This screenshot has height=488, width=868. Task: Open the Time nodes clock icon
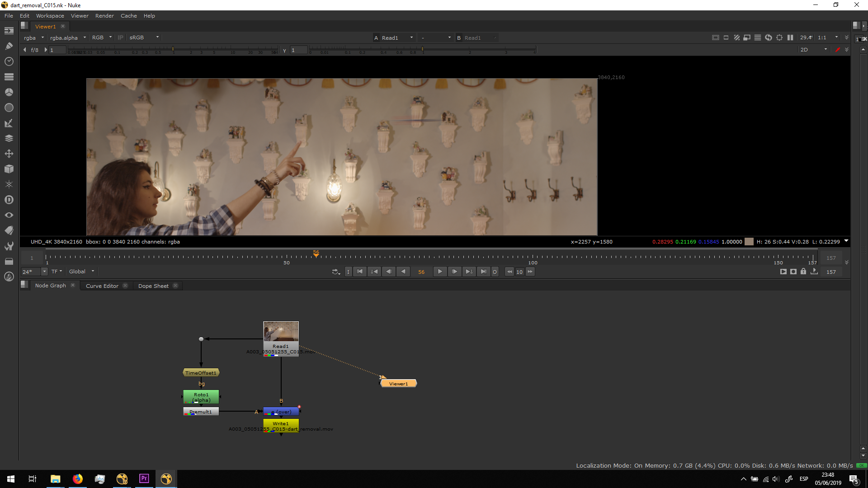click(9, 61)
